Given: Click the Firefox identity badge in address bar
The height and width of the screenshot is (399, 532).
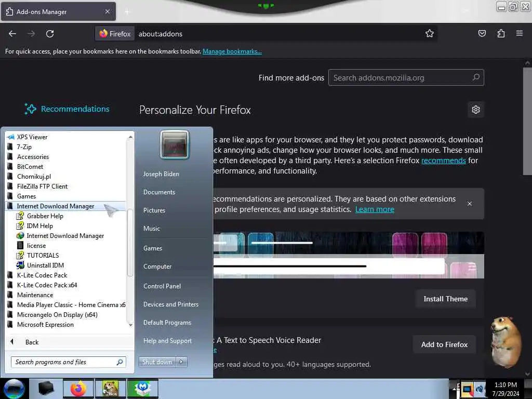Looking at the screenshot, I should click(x=115, y=34).
